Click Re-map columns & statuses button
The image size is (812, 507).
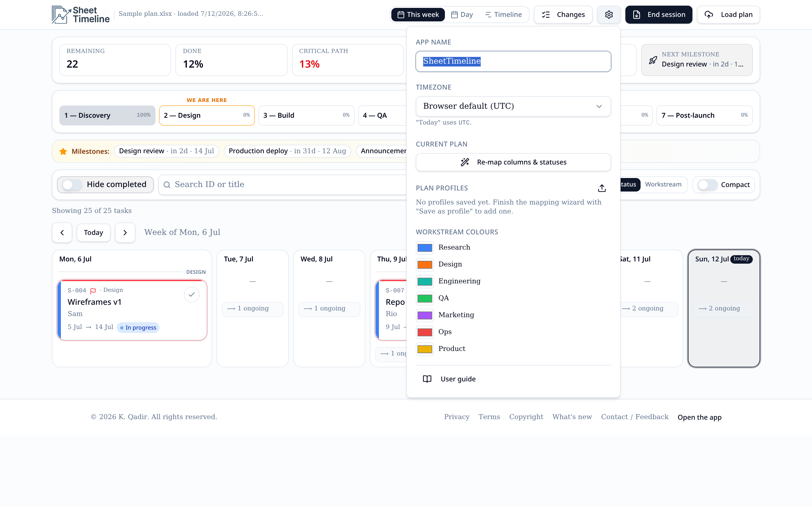coord(513,162)
